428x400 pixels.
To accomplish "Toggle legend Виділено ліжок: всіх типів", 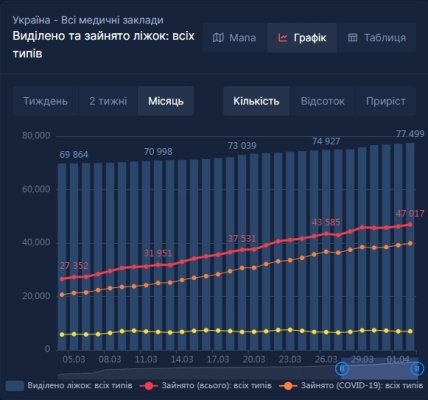I will coord(69,386).
